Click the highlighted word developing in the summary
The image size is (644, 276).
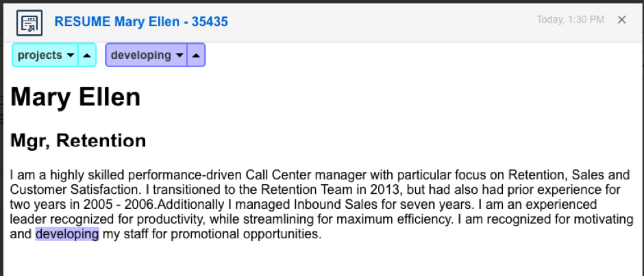pos(67,234)
